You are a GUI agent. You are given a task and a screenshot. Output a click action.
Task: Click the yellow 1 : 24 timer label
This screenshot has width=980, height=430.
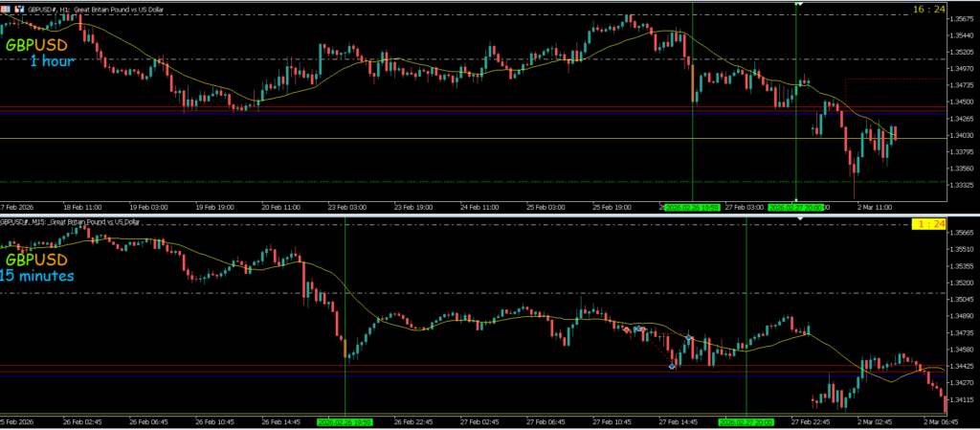pos(928,223)
